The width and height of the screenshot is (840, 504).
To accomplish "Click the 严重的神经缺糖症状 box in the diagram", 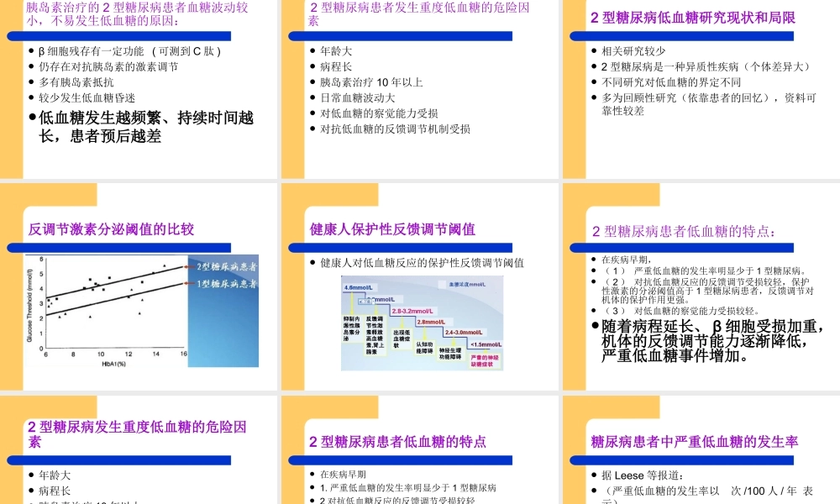I will 486,361.
